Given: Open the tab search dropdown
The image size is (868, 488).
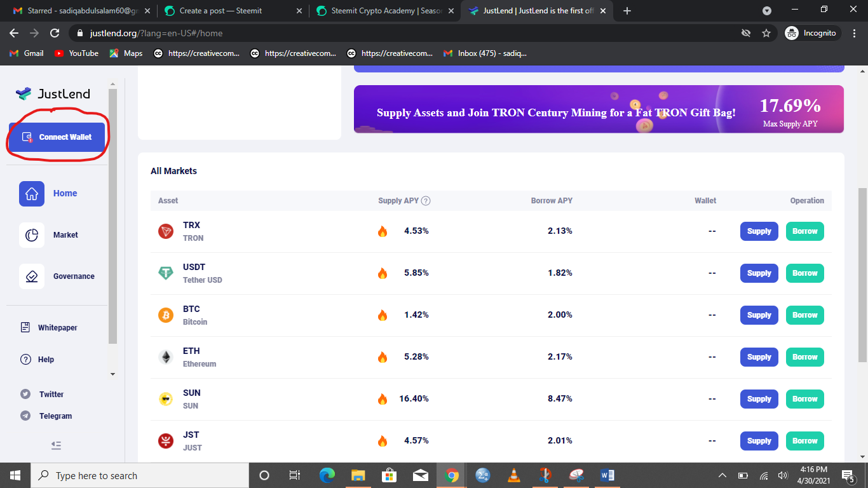Looking at the screenshot, I should point(767,11).
